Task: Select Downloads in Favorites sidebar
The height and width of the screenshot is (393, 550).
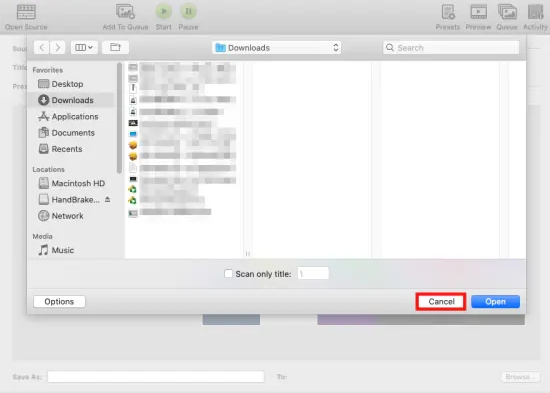Action: click(x=72, y=100)
